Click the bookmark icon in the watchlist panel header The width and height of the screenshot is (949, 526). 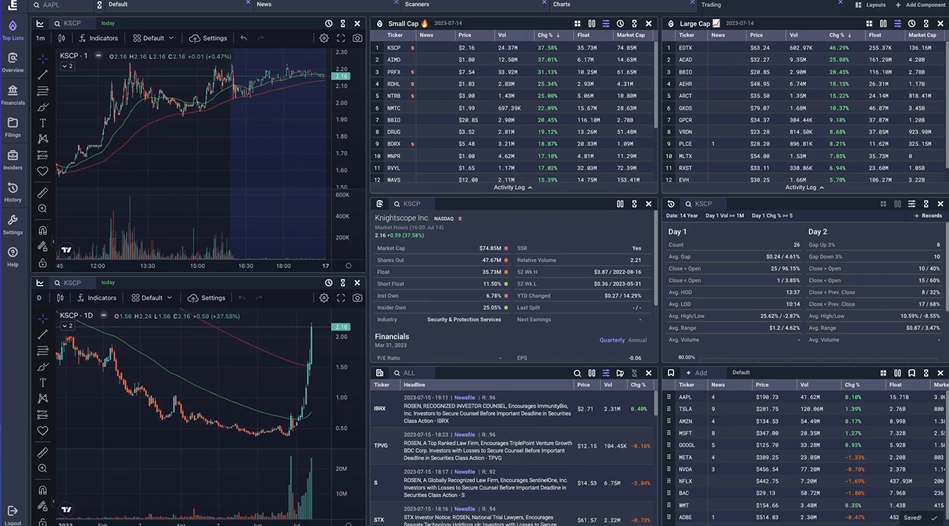911,373
